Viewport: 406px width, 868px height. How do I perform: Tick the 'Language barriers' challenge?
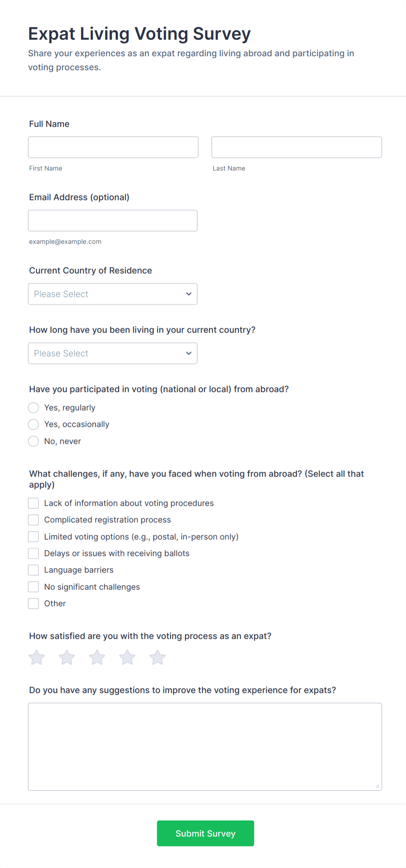(x=33, y=570)
